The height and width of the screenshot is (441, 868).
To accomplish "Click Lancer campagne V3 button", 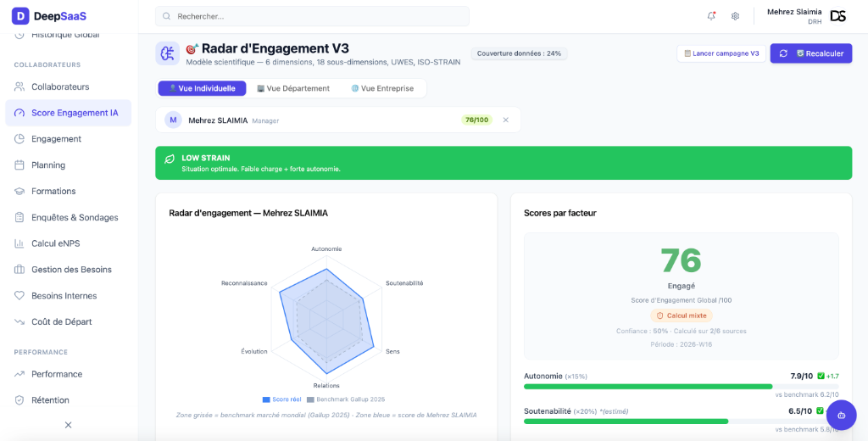I will click(721, 53).
